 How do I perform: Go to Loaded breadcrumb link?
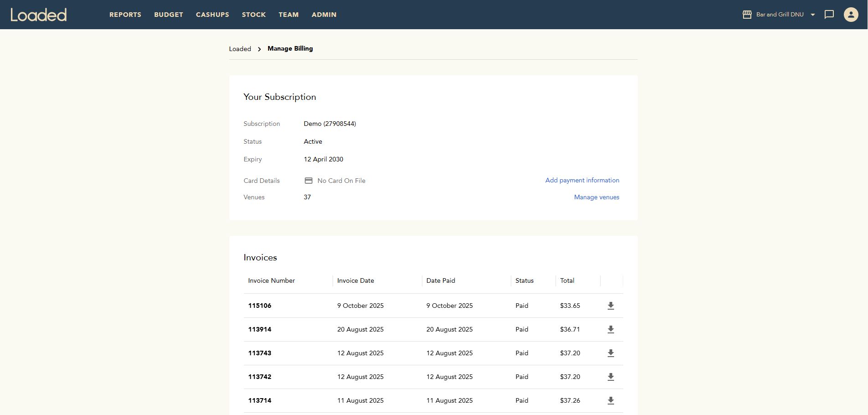240,49
